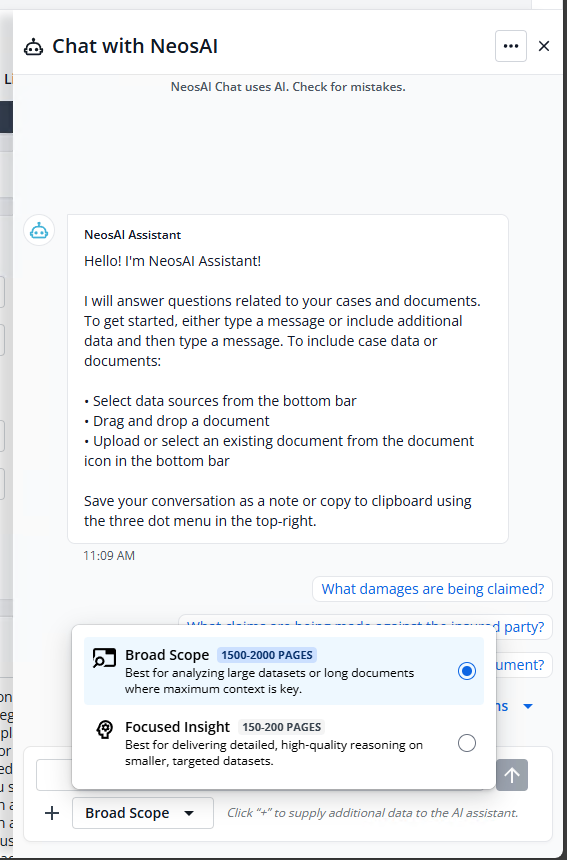Open the three dot options menu
The width and height of the screenshot is (567, 860).
coord(511,46)
